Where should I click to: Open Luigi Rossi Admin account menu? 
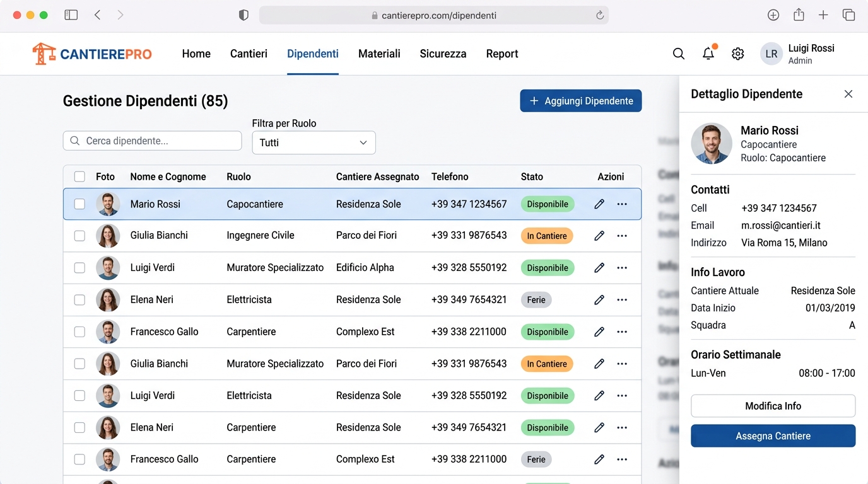[x=798, y=54]
